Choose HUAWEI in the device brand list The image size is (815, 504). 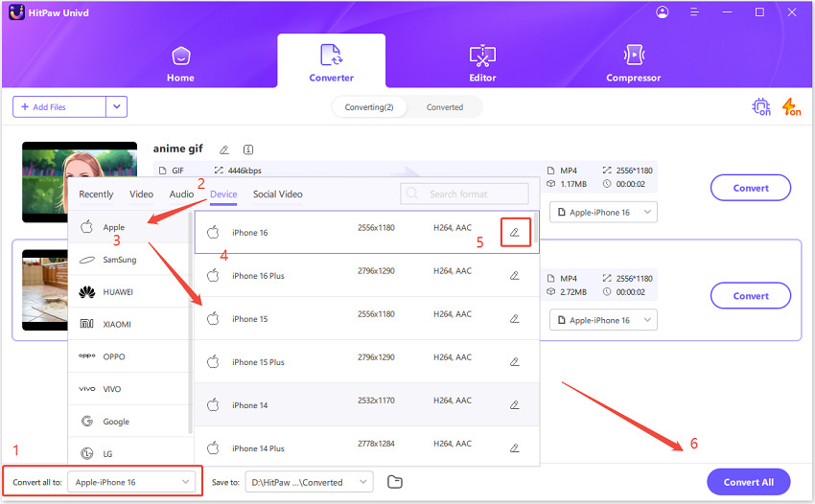[128, 292]
